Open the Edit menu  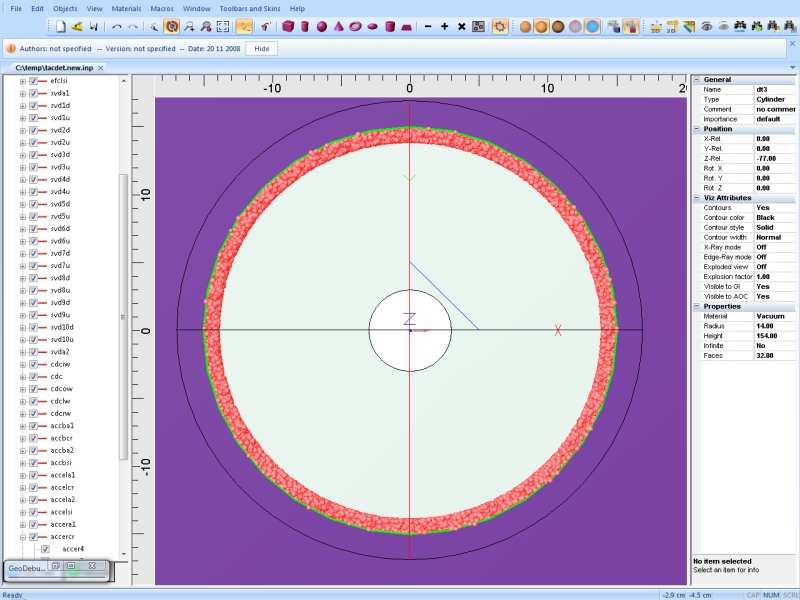[37, 9]
